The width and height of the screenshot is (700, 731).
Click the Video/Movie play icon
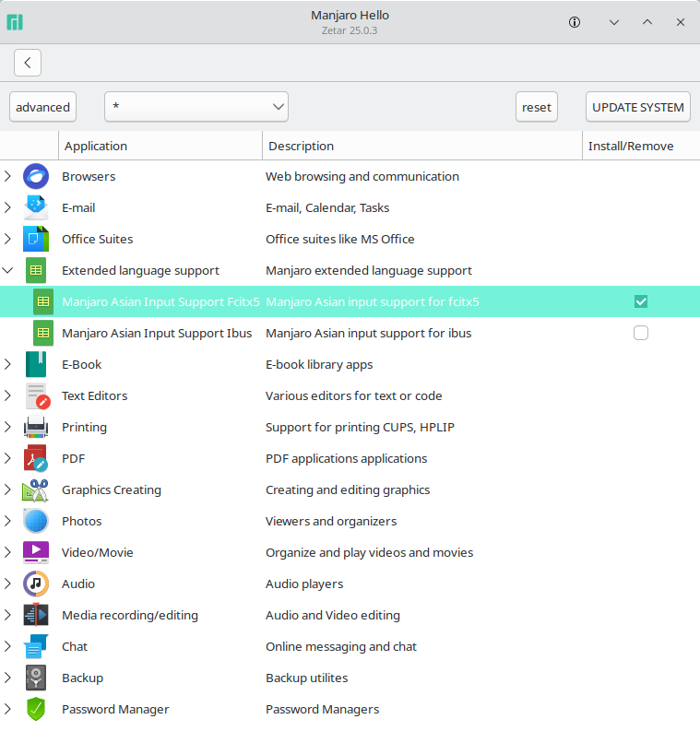click(x=36, y=552)
